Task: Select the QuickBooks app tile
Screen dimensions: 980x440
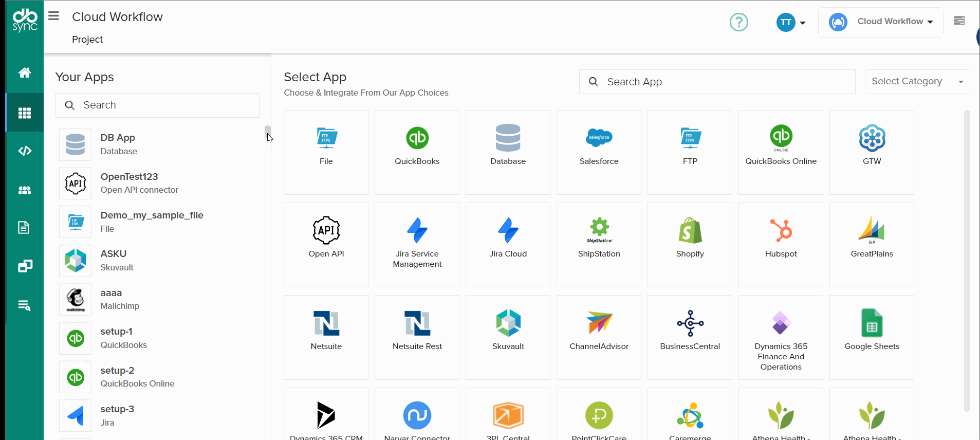Action: tap(417, 152)
